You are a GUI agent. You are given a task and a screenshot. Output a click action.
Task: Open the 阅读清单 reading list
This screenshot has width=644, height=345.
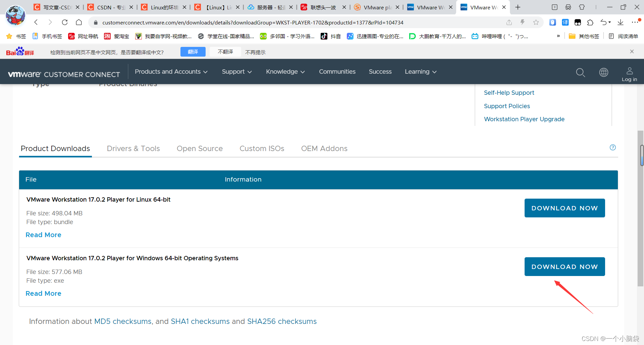coord(623,36)
